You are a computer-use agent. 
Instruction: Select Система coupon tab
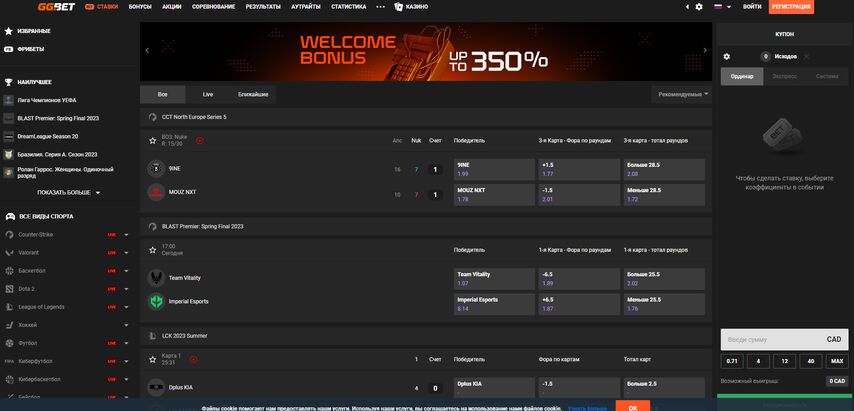(x=827, y=76)
